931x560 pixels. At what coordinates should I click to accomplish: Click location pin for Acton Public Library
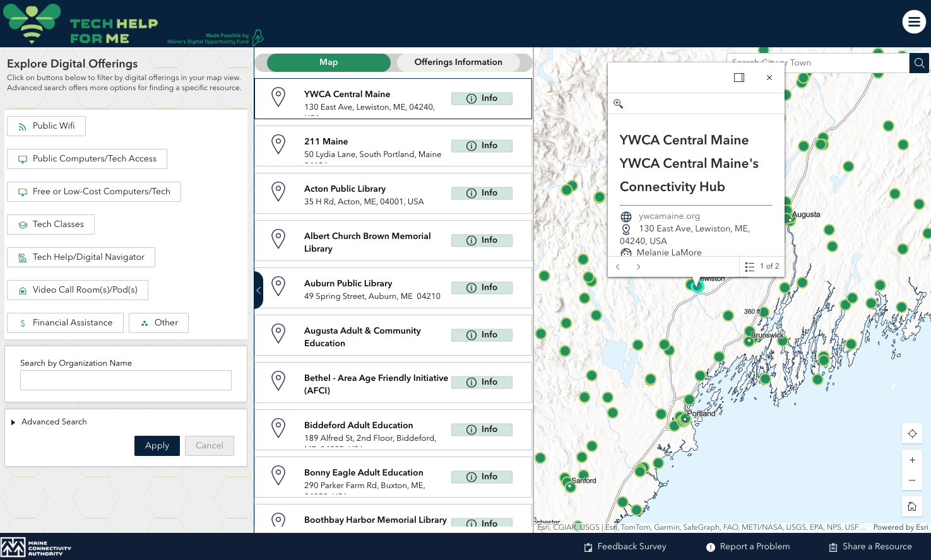coord(278,192)
